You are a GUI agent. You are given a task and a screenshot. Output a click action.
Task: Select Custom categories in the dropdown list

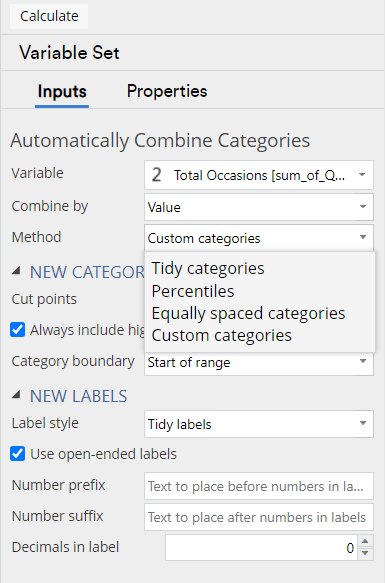coord(222,335)
